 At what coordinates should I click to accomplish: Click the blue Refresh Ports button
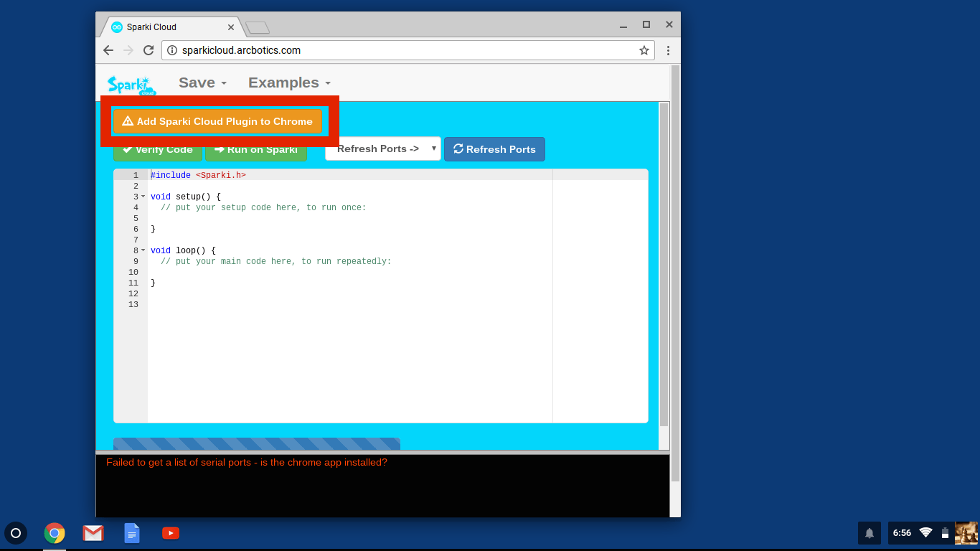coord(494,149)
